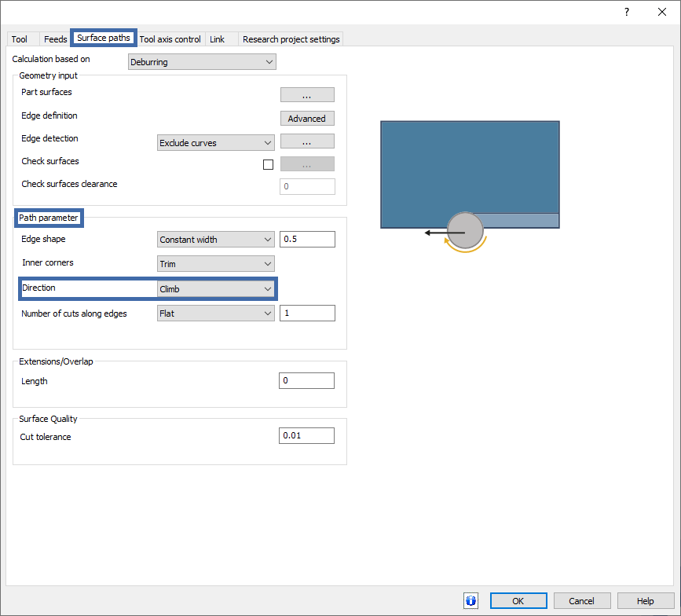
Task: Switch to the Feeds tab
Action: (55, 39)
